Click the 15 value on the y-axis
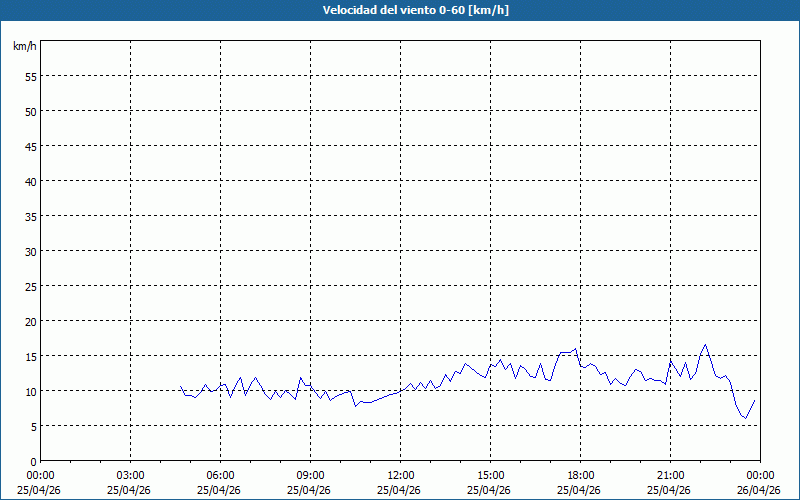 (x=30, y=356)
